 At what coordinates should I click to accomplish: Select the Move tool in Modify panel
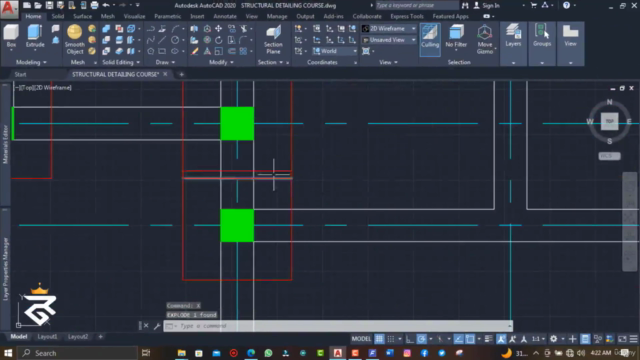click(219, 29)
